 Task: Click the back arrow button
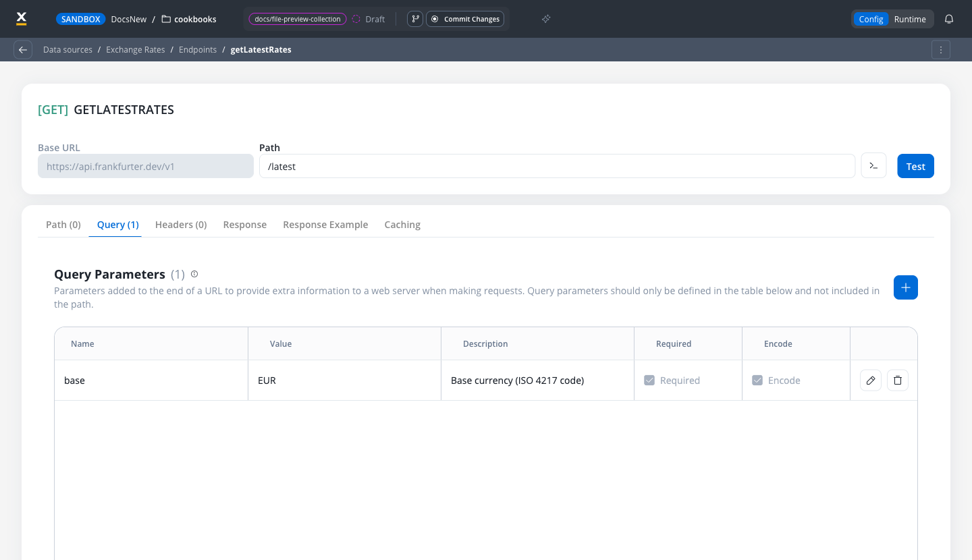23,50
